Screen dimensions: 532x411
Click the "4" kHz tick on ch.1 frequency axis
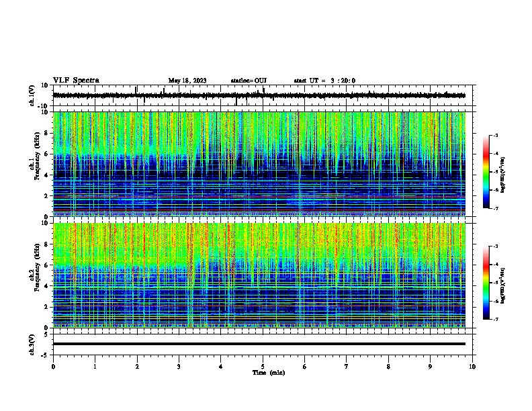pyautogui.click(x=47, y=175)
